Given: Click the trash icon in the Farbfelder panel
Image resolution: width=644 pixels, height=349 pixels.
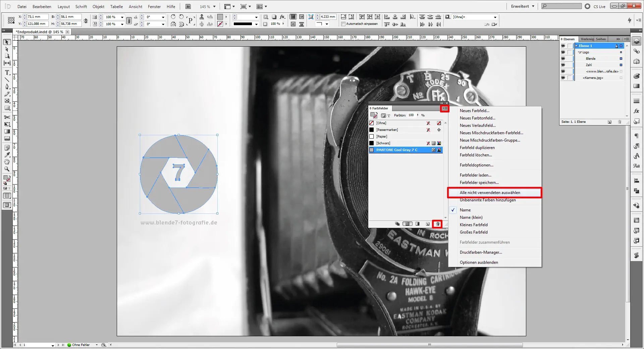Looking at the screenshot, I should click(437, 224).
